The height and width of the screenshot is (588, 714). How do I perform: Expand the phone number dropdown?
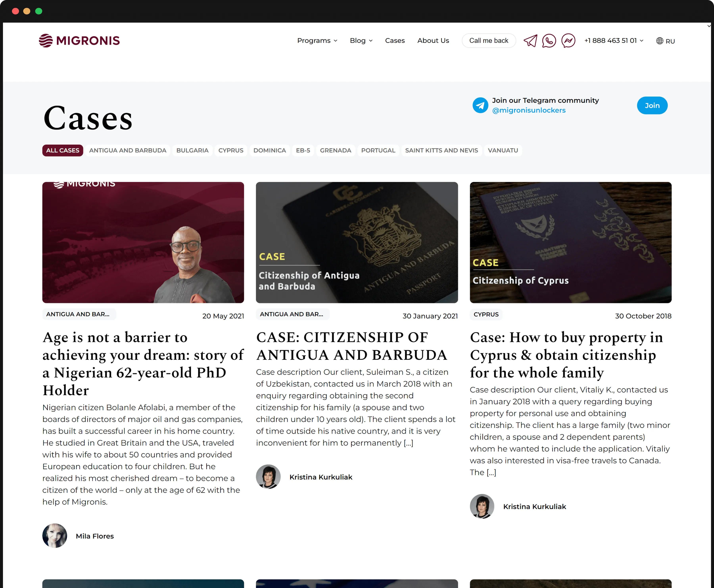613,41
